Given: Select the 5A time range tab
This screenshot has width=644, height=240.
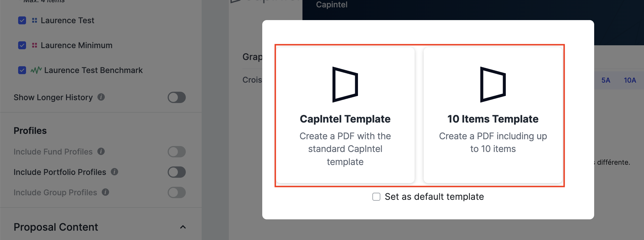Looking at the screenshot, I should point(606,80).
